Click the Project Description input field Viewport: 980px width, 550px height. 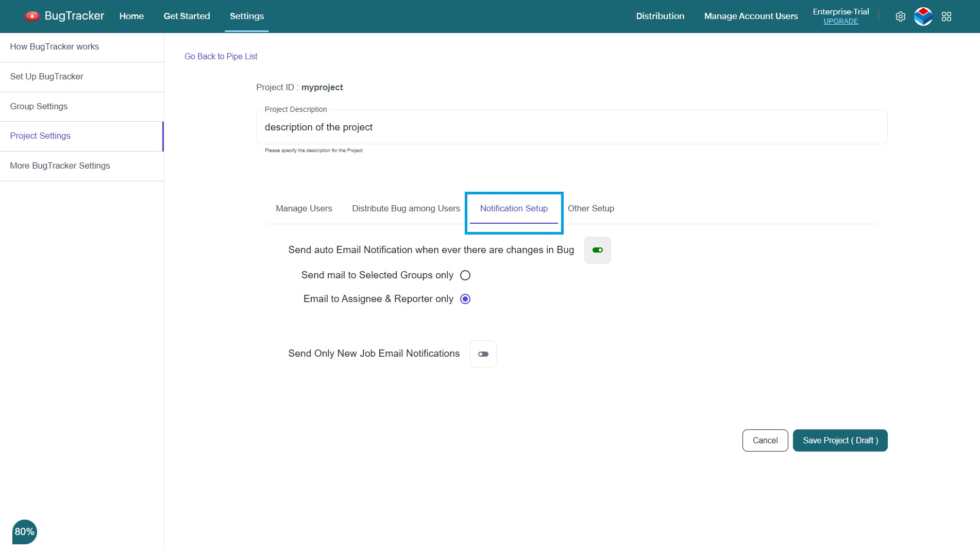571,127
